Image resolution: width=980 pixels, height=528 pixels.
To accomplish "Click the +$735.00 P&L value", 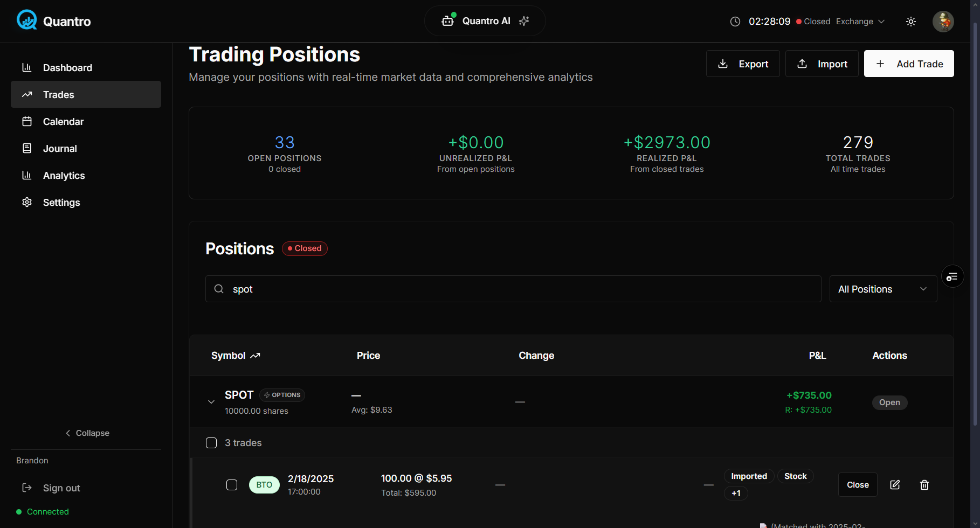I will tap(809, 395).
